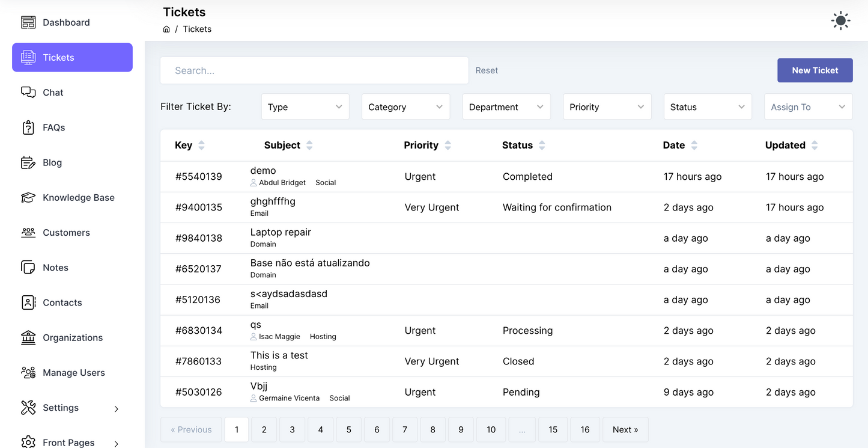
Task: Open Chat via its speech bubble icon
Action: pyautogui.click(x=28, y=92)
